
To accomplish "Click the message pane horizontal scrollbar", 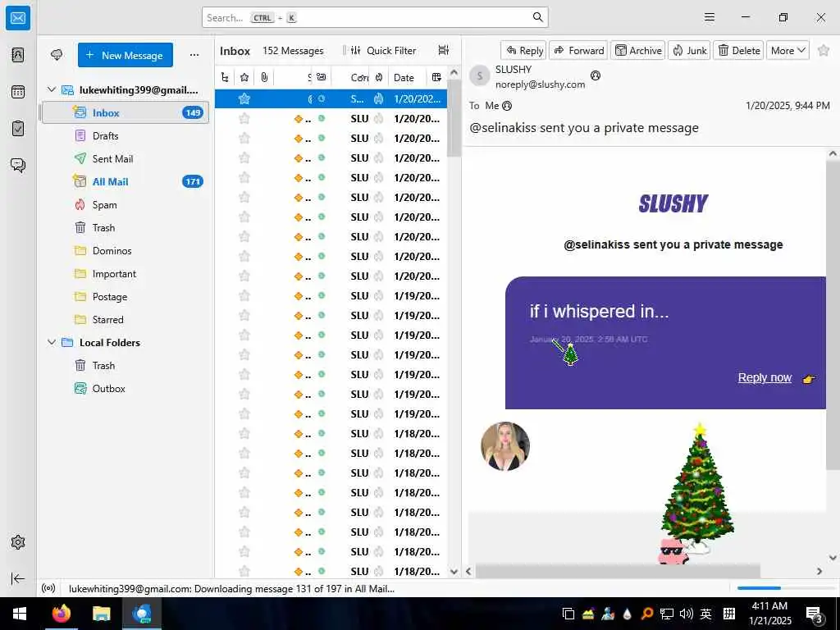I will tap(618, 571).
